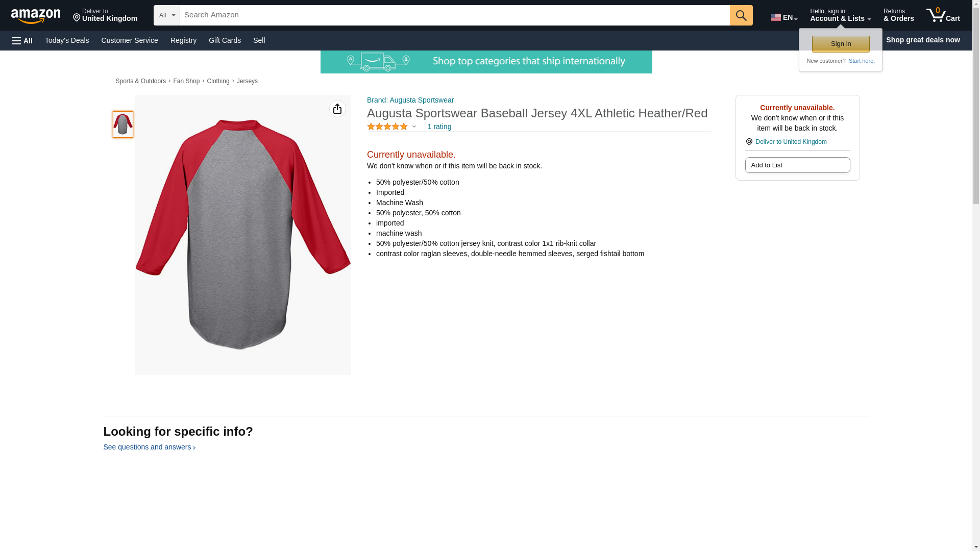Open the 1 rating link
Image resolution: width=980 pixels, height=551 pixels.
439,127
